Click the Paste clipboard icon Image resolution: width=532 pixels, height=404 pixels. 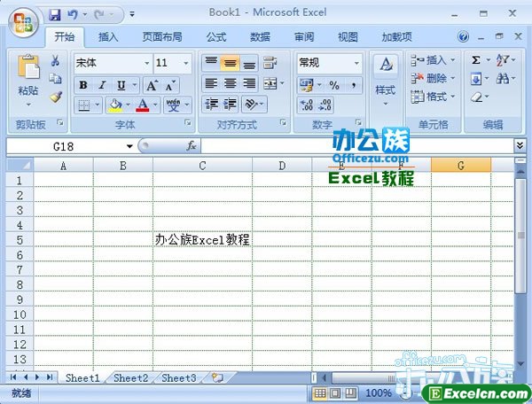(28, 66)
